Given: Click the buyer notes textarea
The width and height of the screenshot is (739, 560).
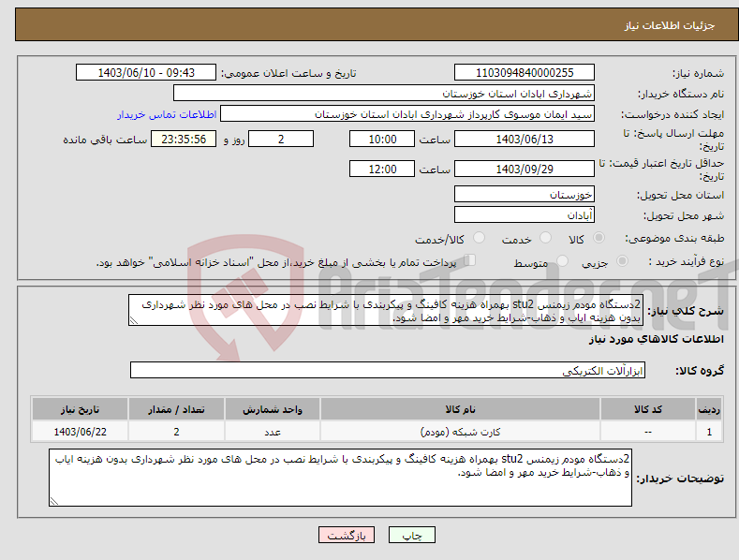Looking at the screenshot, I should pyautogui.click(x=340, y=478).
